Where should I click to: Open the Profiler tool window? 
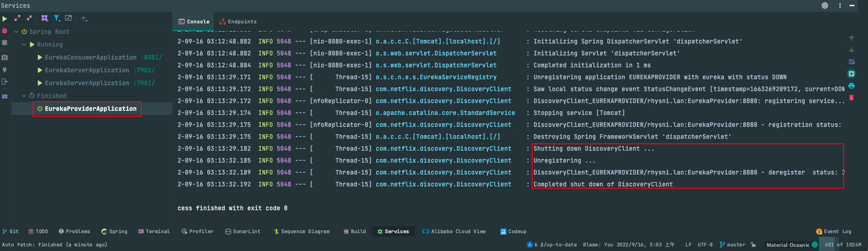click(198, 231)
